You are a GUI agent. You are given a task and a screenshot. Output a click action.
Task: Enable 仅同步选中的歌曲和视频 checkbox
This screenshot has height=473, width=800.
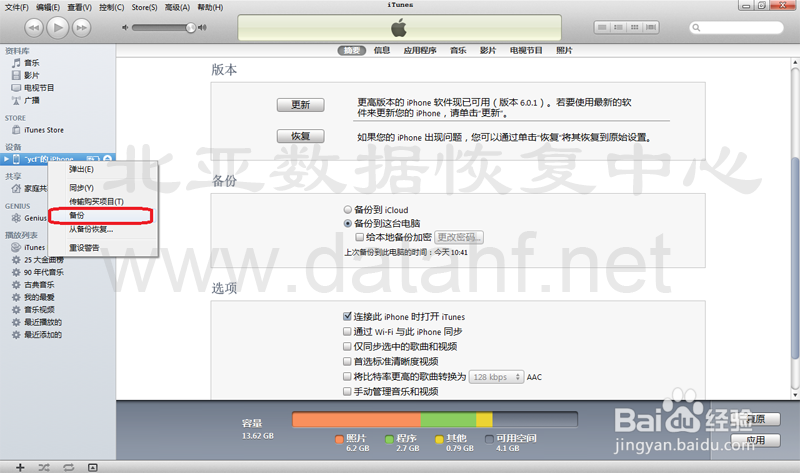347,346
